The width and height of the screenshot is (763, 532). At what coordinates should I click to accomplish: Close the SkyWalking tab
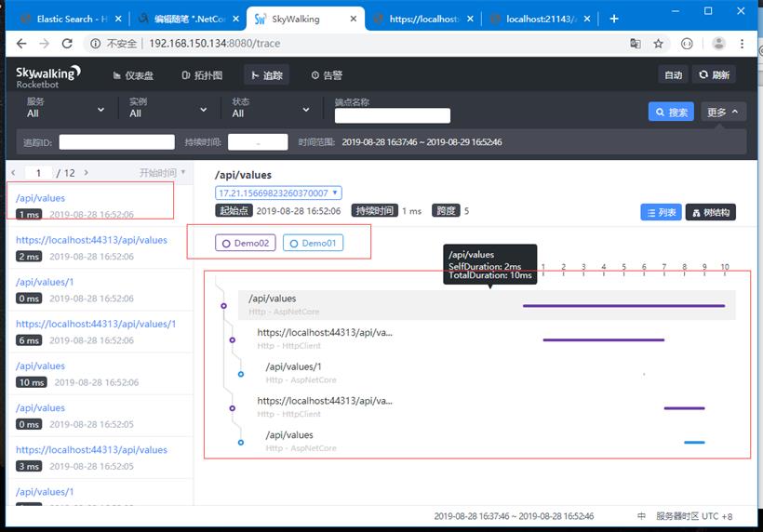[354, 19]
